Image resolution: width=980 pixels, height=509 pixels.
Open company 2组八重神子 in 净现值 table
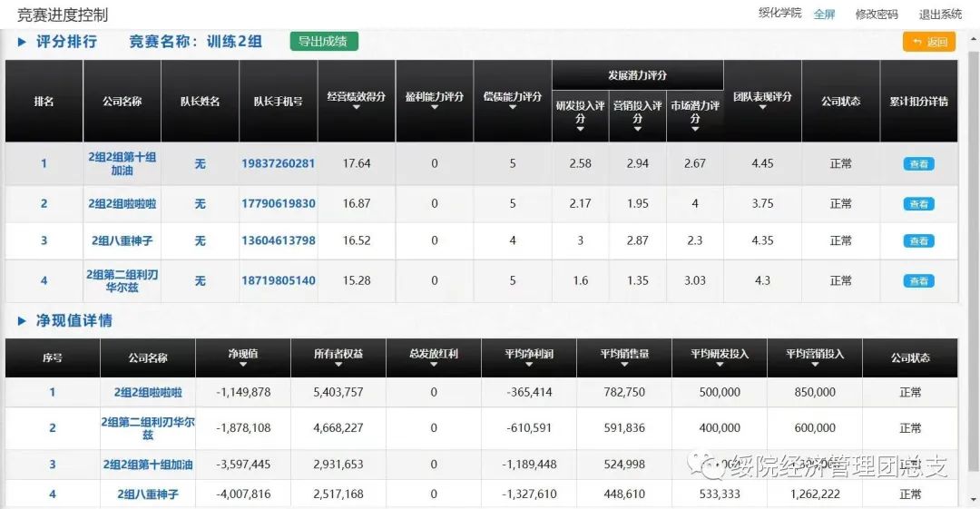point(148,494)
